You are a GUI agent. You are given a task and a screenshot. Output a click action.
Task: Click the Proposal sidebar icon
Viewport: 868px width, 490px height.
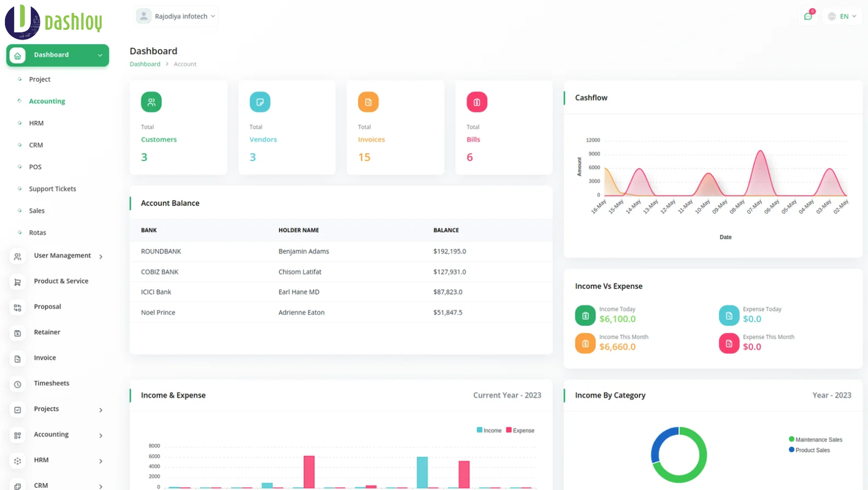18,307
